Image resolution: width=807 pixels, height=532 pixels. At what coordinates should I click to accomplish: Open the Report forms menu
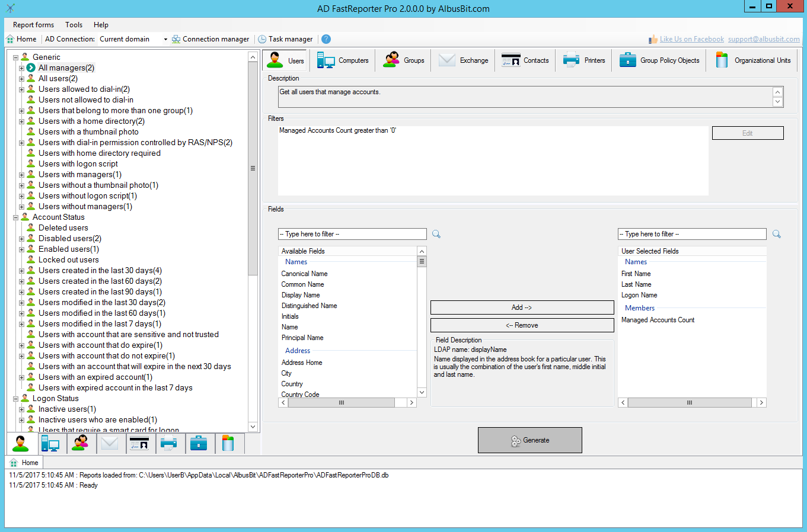33,25
